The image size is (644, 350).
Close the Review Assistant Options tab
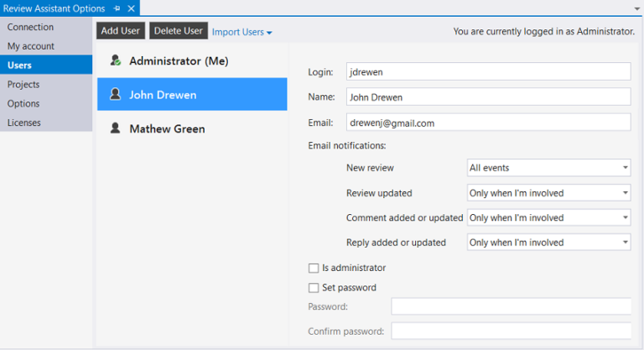click(132, 8)
